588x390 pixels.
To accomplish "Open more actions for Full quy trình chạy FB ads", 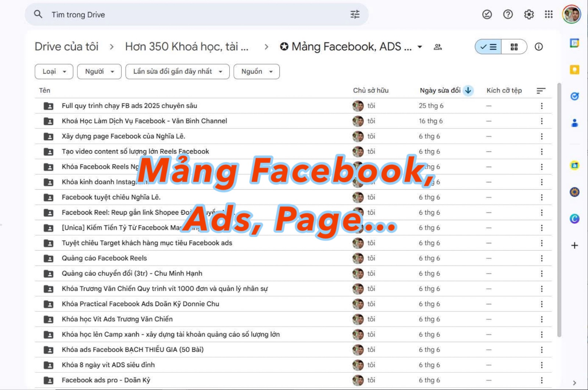I will [x=541, y=106].
